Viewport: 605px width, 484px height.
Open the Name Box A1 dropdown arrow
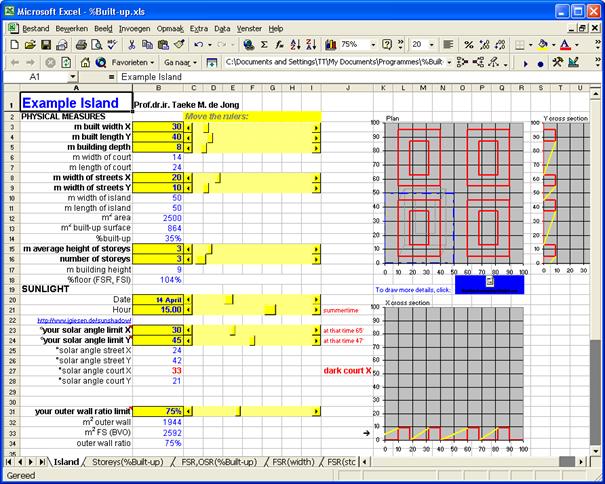(x=73, y=77)
